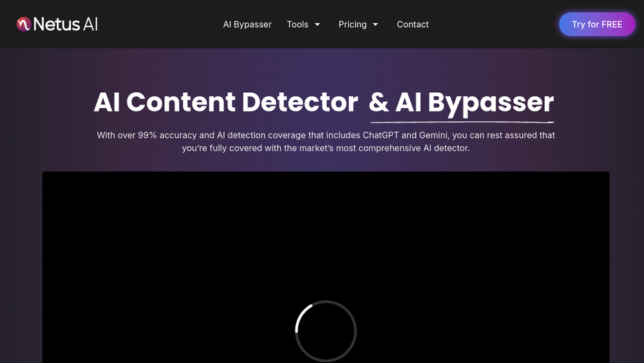Expand the Pricing dropdown arrow
The width and height of the screenshot is (644, 363).
375,25
